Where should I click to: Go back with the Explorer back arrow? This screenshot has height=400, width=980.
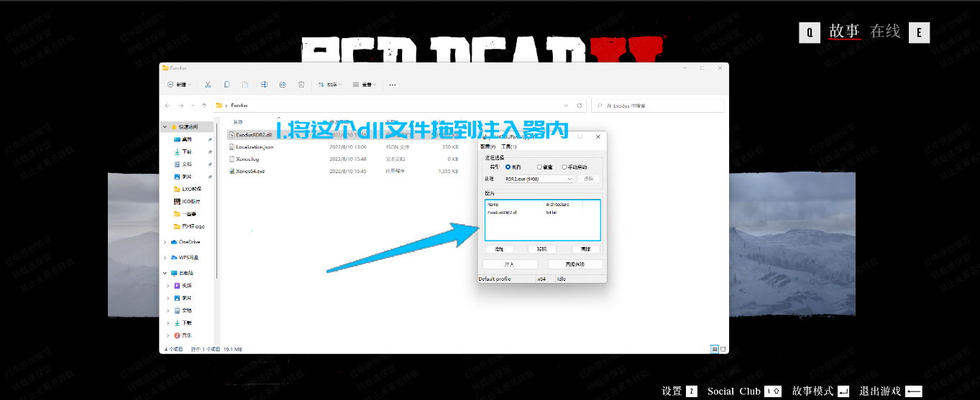tap(169, 106)
